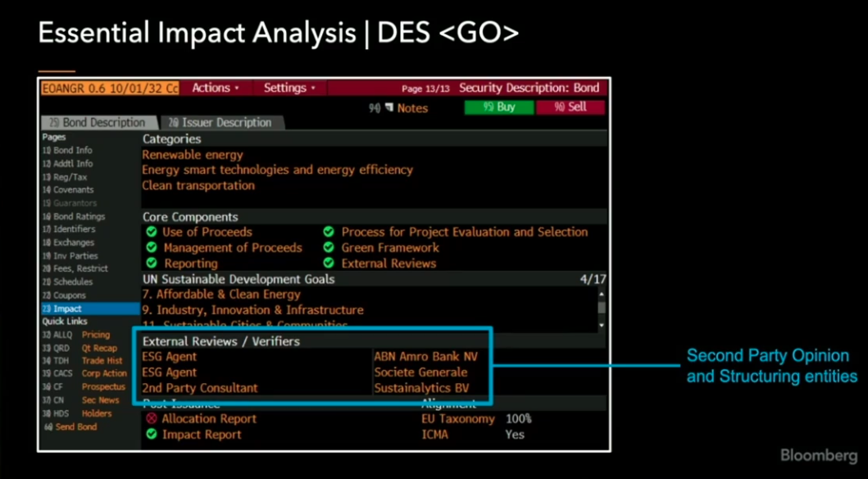The width and height of the screenshot is (868, 479).
Task: Select 7. Affordable & Clean Energy goal
Action: [220, 294]
